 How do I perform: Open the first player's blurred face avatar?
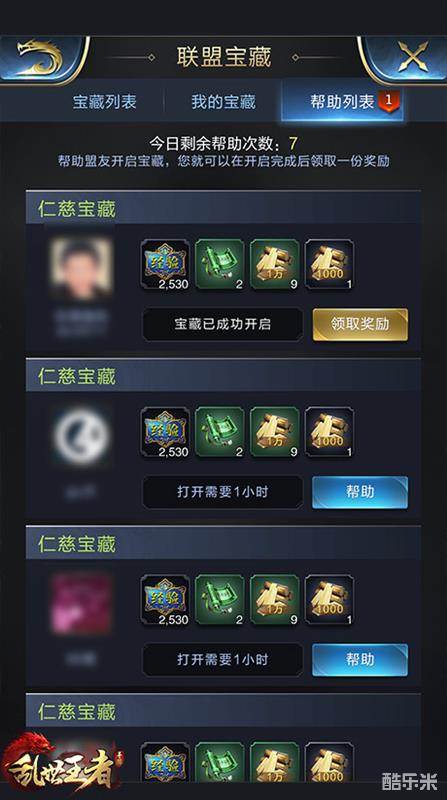[81, 269]
